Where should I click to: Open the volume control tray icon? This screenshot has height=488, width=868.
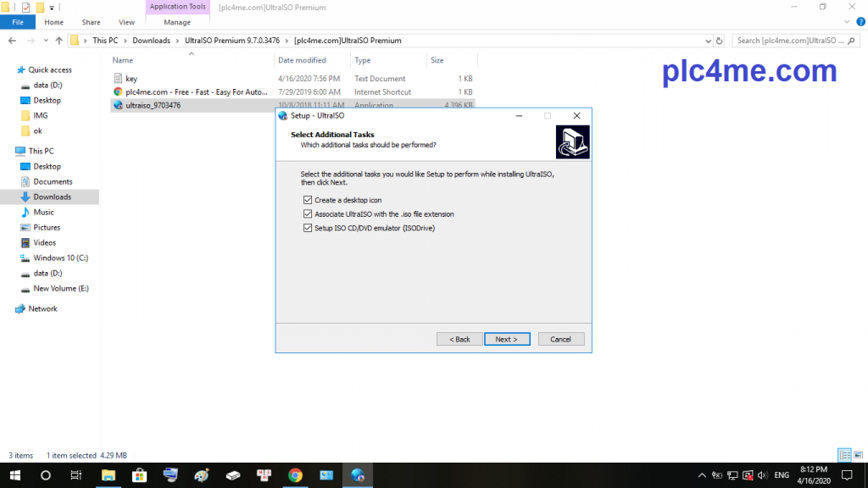click(762, 475)
